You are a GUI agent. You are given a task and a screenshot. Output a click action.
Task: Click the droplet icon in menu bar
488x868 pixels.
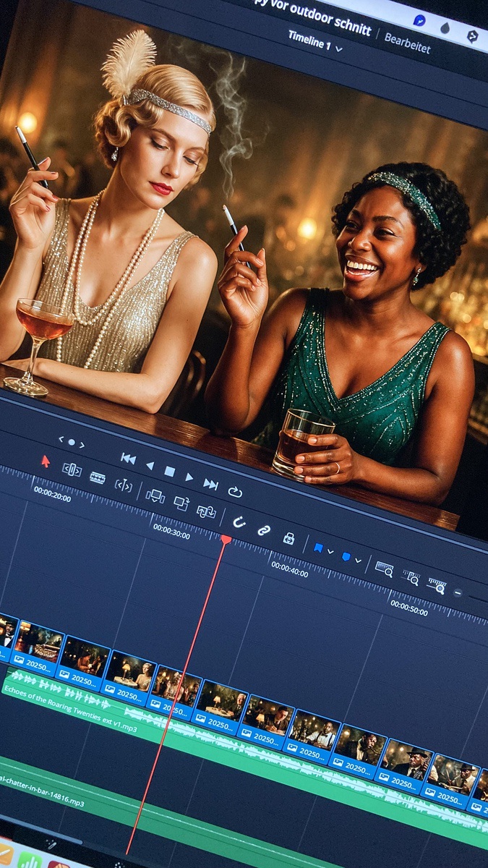click(x=445, y=27)
